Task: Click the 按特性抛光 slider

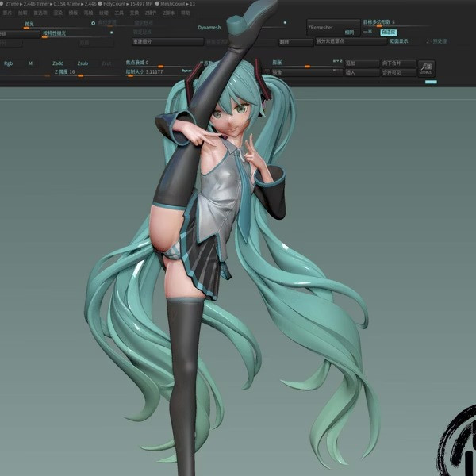Action: 75,34
